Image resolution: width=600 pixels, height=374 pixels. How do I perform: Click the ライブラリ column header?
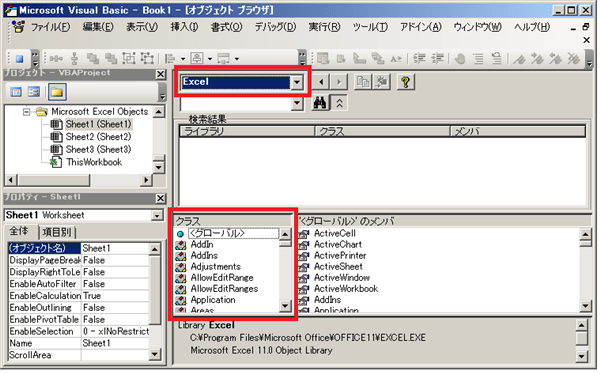click(x=247, y=132)
